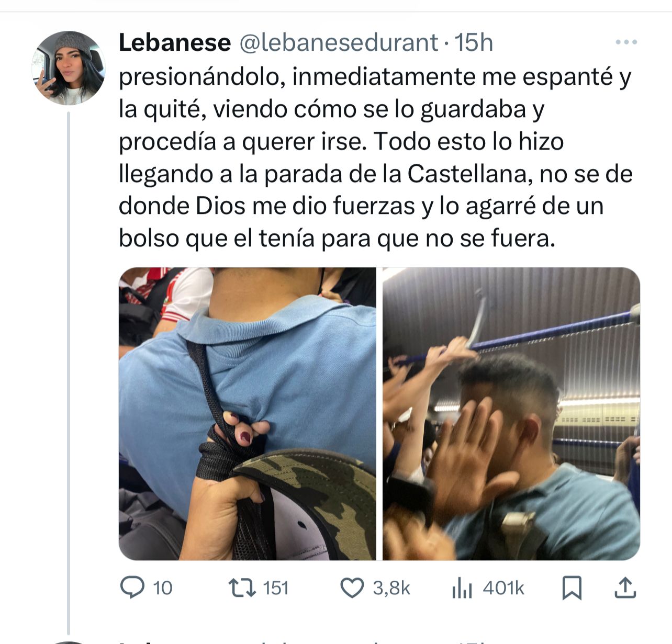Open the 15h timestamp link
This screenshot has width=672, height=644.
pyautogui.click(x=474, y=42)
